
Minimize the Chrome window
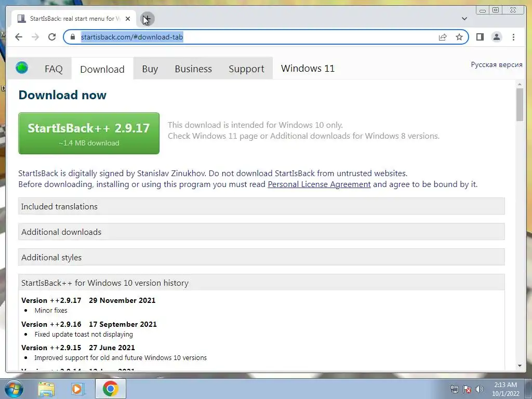point(483,10)
